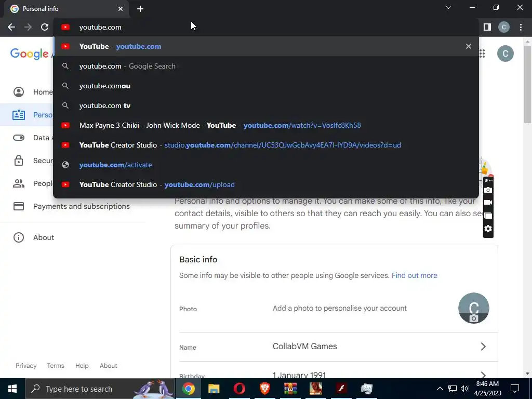Click the address bar text youtube.com
The height and width of the screenshot is (399, 532).
click(100, 27)
